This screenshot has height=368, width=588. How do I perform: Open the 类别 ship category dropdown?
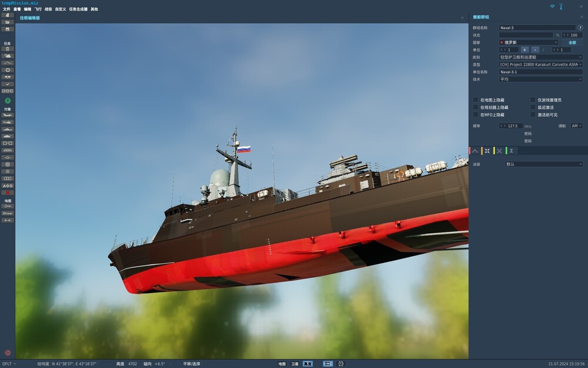[x=541, y=57]
